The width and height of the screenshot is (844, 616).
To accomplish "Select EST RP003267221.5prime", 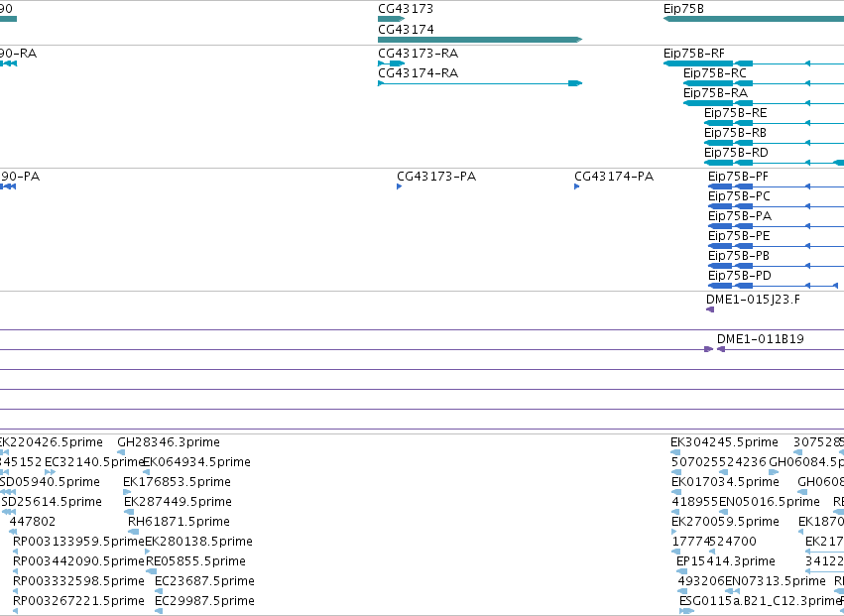I will click(78, 600).
